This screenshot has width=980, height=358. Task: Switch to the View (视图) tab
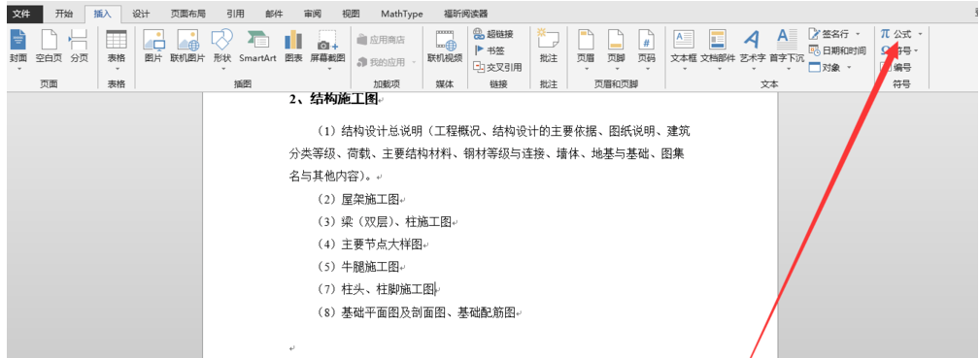(x=352, y=14)
